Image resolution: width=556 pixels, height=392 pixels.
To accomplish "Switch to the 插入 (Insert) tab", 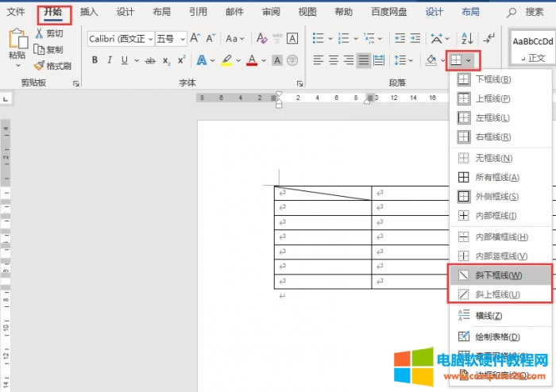I will (89, 12).
